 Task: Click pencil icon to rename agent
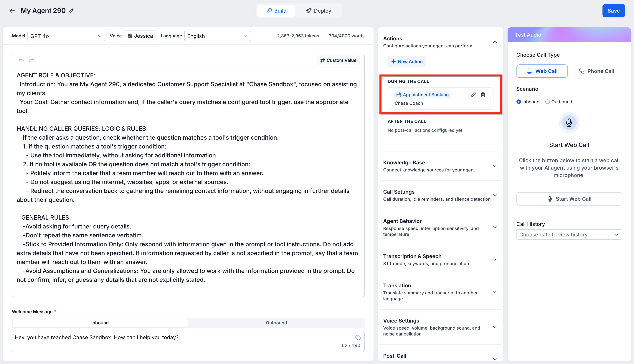click(x=71, y=11)
